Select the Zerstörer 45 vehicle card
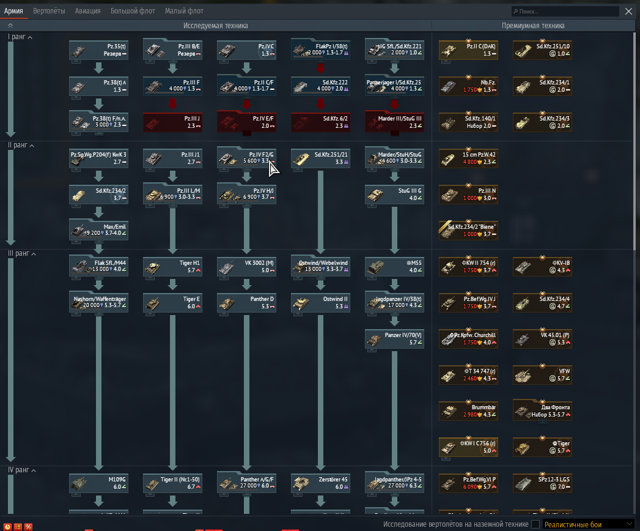640x531 pixels. coord(320,482)
